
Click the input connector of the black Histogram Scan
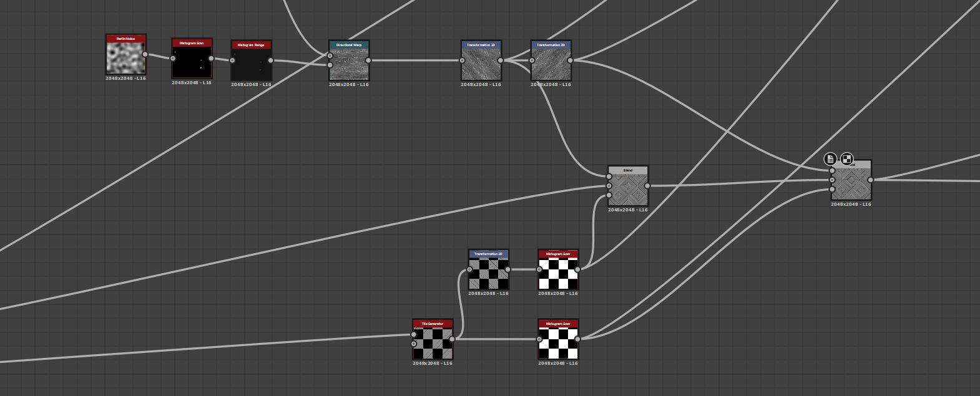(173, 59)
